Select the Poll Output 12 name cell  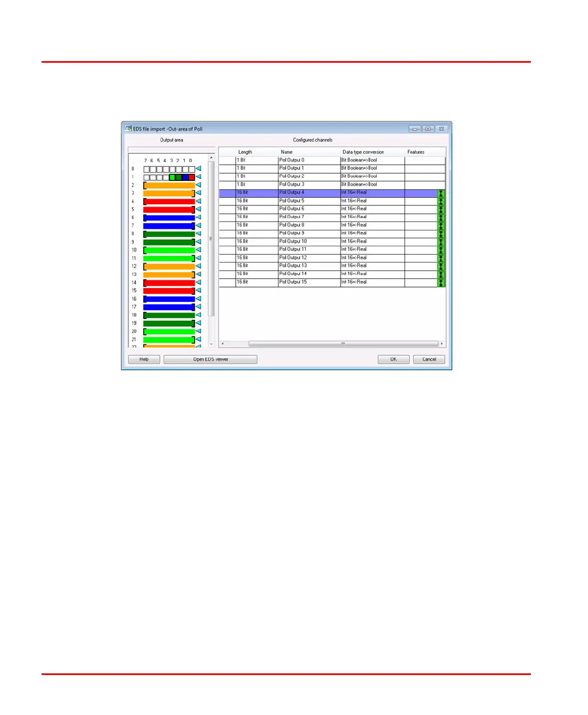coord(309,258)
